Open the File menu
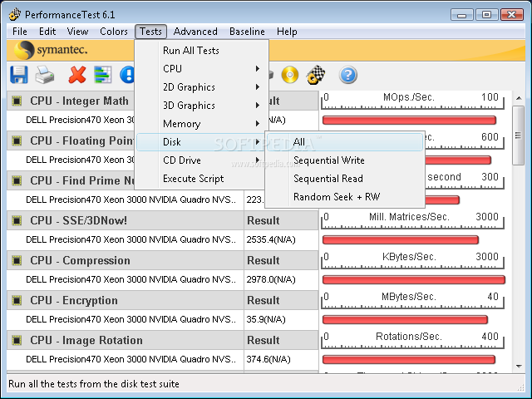532x399 pixels. (x=20, y=32)
